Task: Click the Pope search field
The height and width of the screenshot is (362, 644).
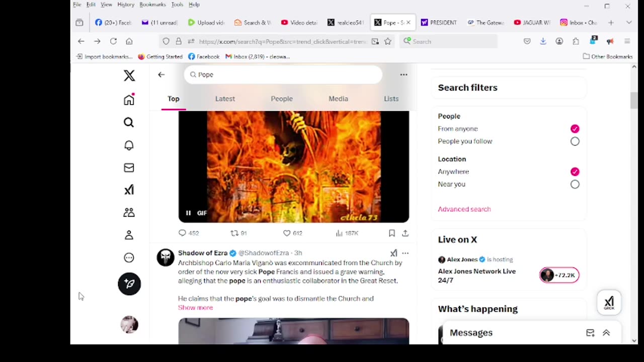Action: point(283,74)
